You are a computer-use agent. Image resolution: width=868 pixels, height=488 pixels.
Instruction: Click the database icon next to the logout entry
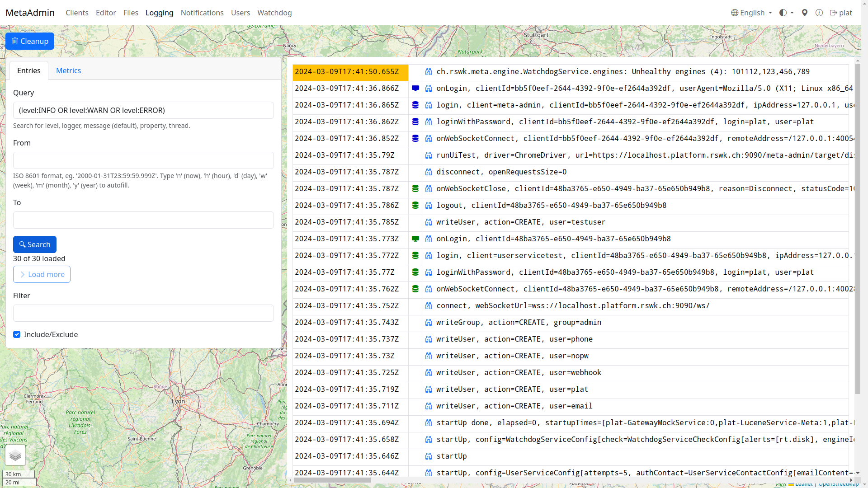point(415,205)
